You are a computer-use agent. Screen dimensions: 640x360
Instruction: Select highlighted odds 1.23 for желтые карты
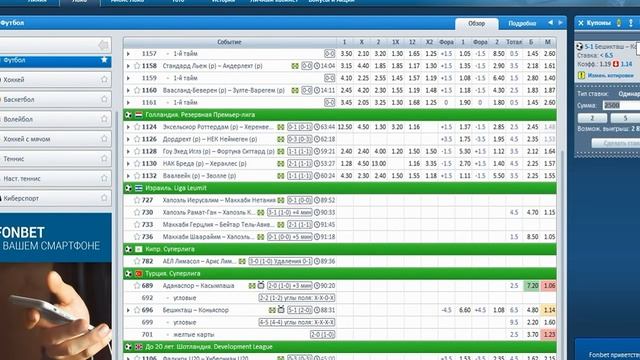[x=549, y=335]
